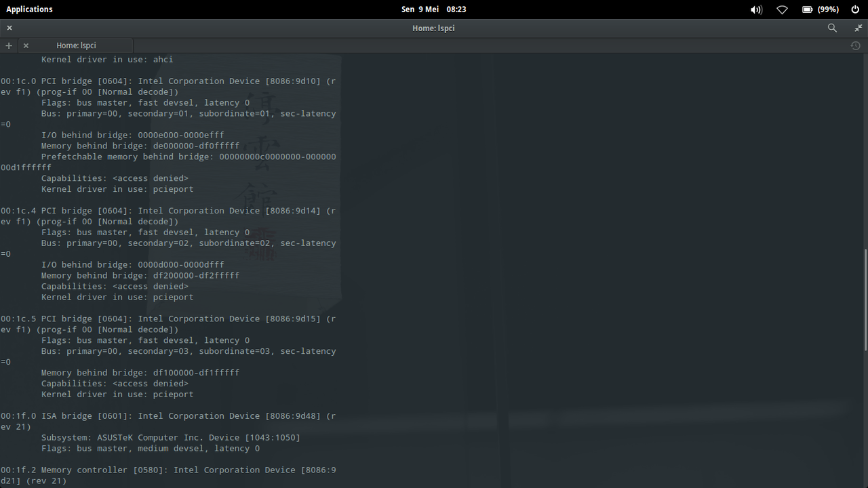The image size is (868, 488).
Task: Click the "Bus: primary=00, secondary=01" line
Action: tap(168, 119)
